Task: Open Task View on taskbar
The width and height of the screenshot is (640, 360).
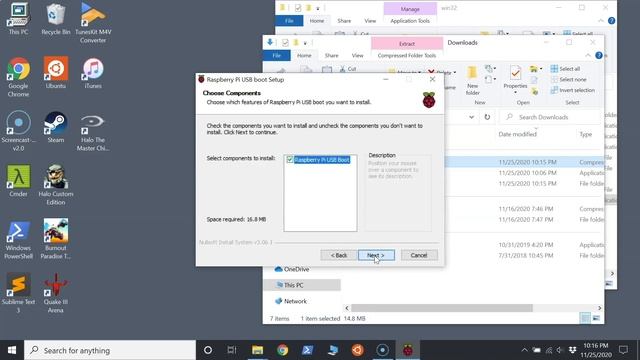Action: (x=232, y=350)
